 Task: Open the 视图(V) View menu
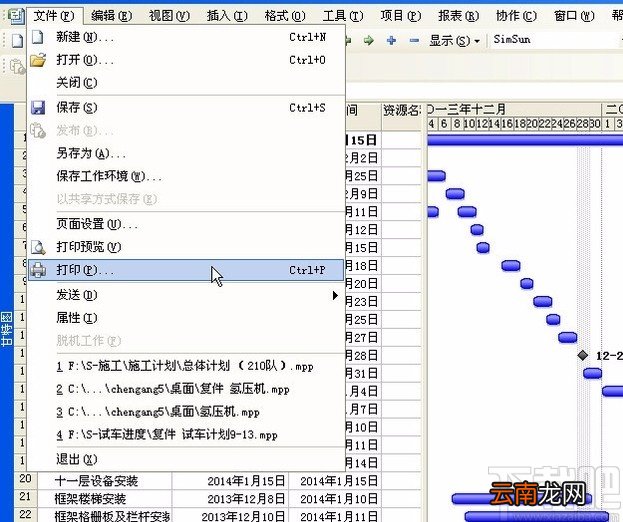coord(169,16)
